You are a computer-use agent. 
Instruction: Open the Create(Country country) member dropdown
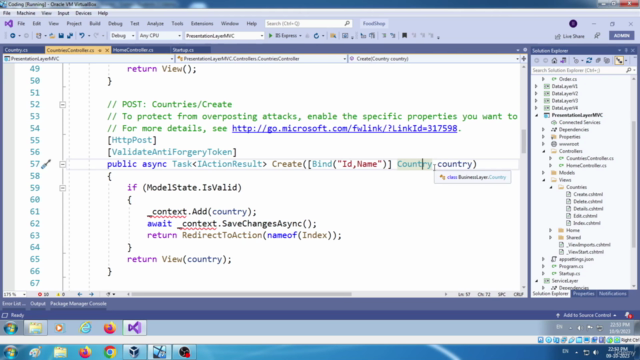click(434, 59)
